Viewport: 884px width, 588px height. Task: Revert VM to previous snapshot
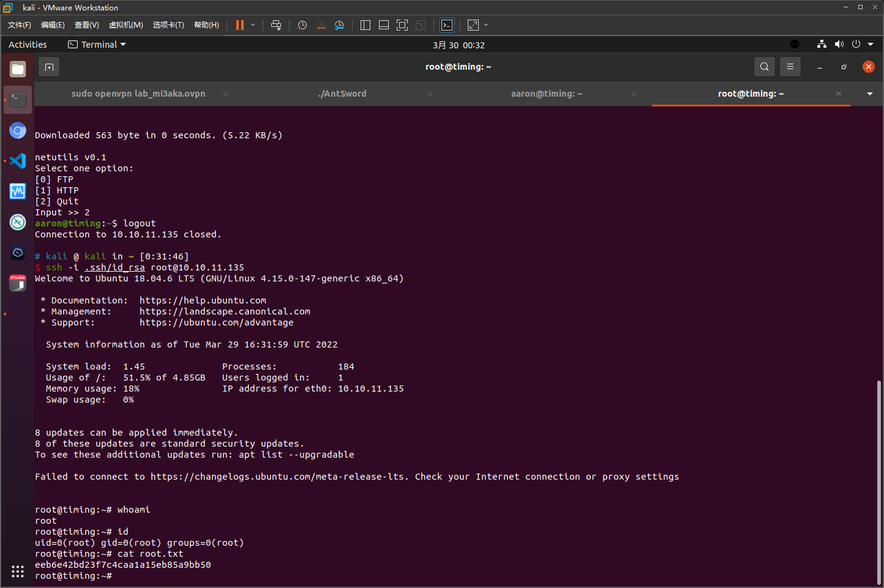(x=321, y=25)
